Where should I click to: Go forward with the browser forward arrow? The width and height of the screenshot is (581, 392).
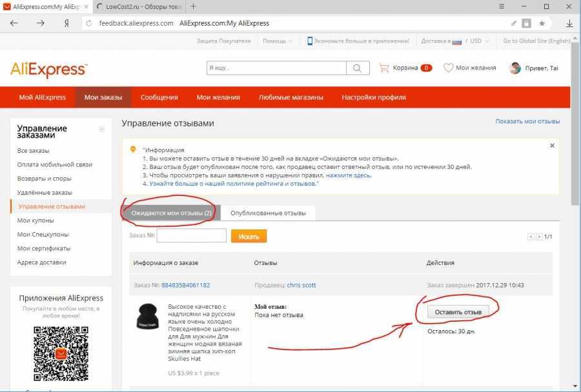(x=41, y=23)
